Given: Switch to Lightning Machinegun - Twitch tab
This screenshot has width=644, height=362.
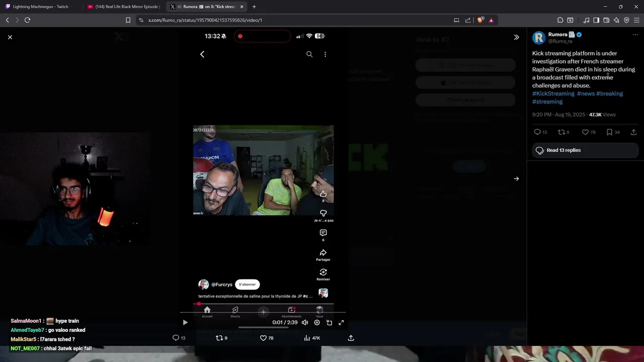Looking at the screenshot, I should pos(41,7).
